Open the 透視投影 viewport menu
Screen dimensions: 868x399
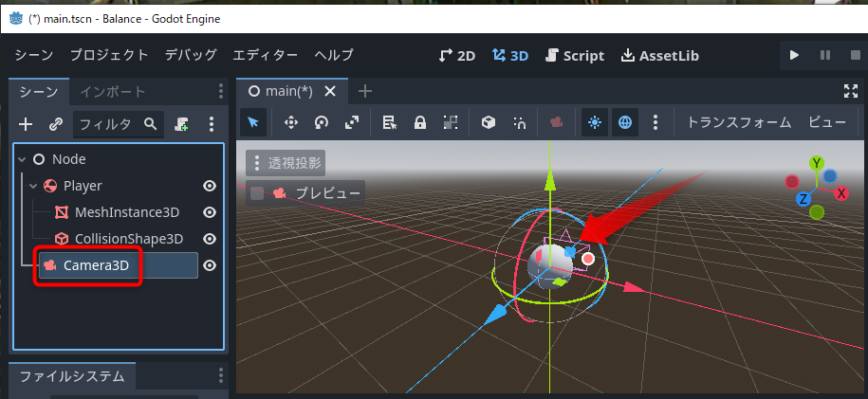[286, 163]
